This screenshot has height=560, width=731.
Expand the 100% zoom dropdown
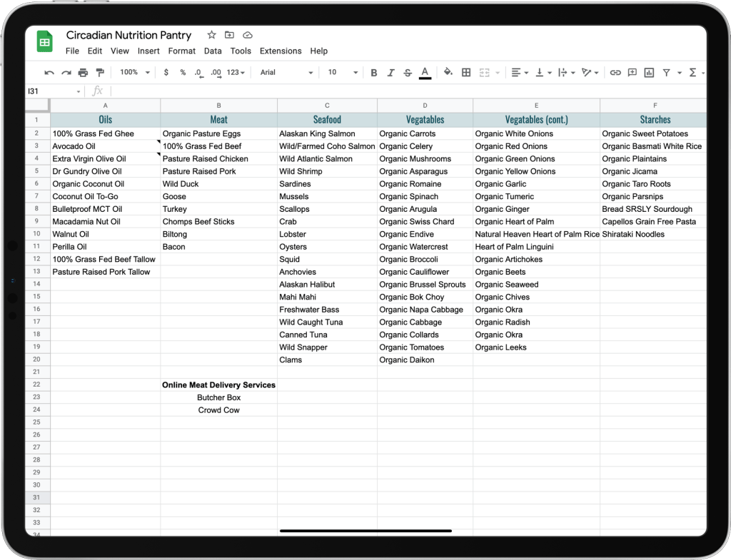pos(135,73)
